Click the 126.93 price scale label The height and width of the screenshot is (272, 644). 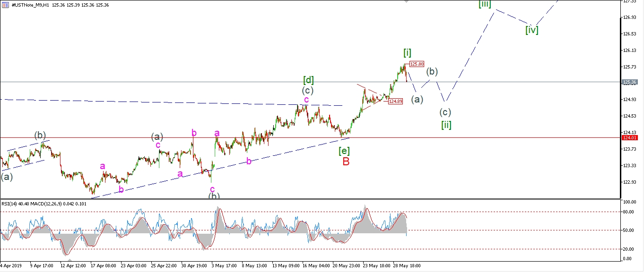630,17
